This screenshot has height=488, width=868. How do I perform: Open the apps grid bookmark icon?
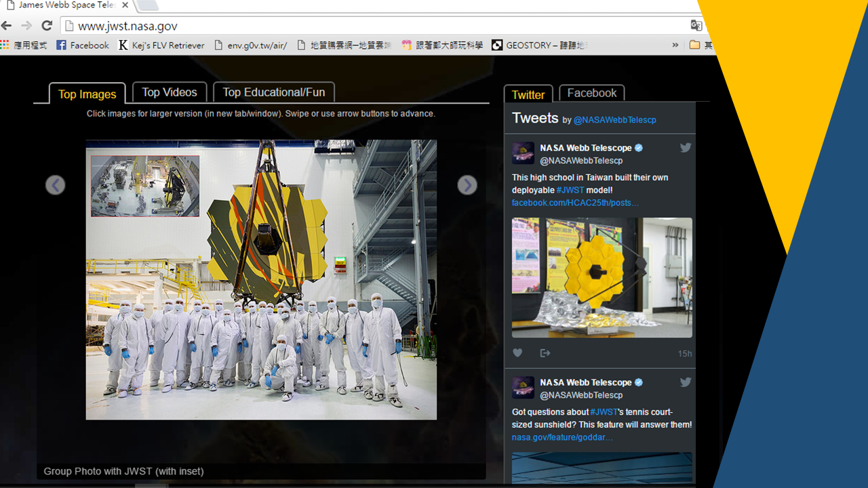click(5, 45)
